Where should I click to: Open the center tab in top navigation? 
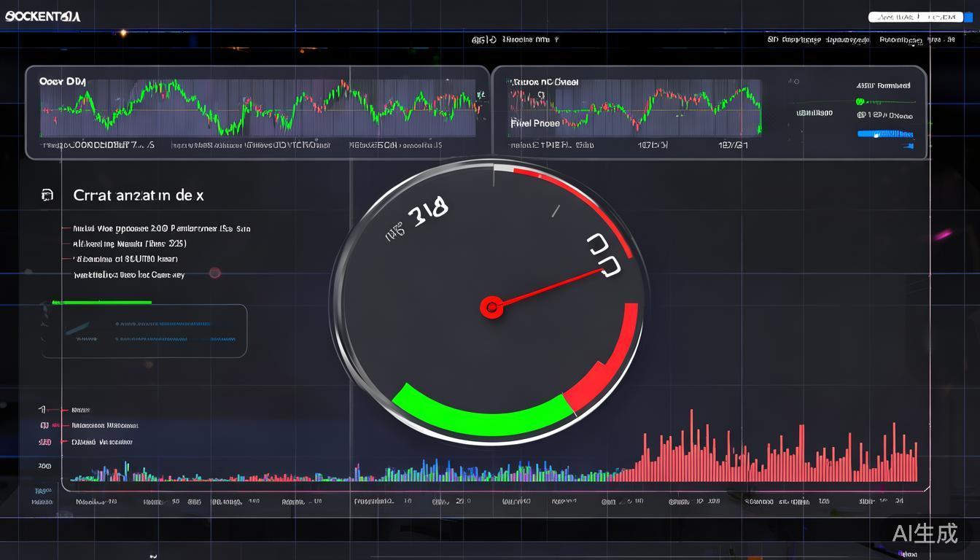515,40
